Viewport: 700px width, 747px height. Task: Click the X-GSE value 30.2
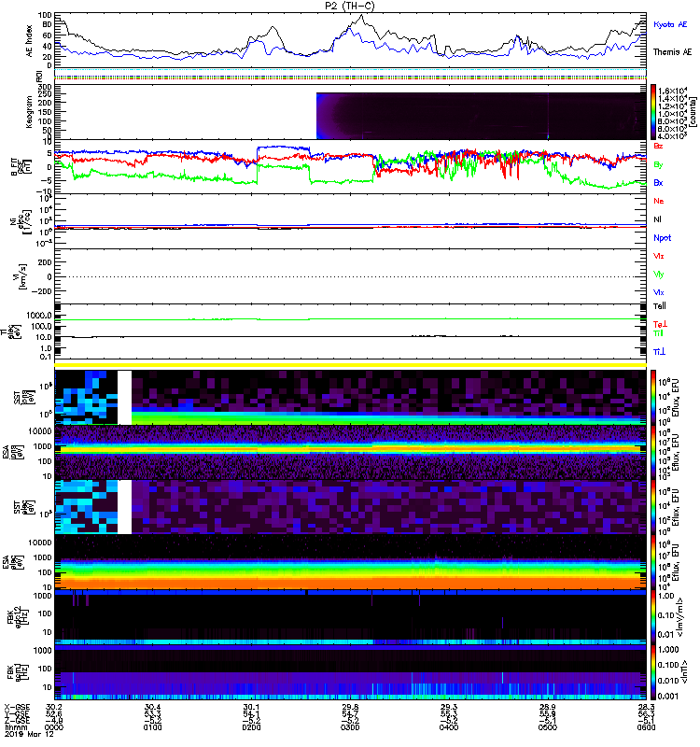tap(53, 707)
